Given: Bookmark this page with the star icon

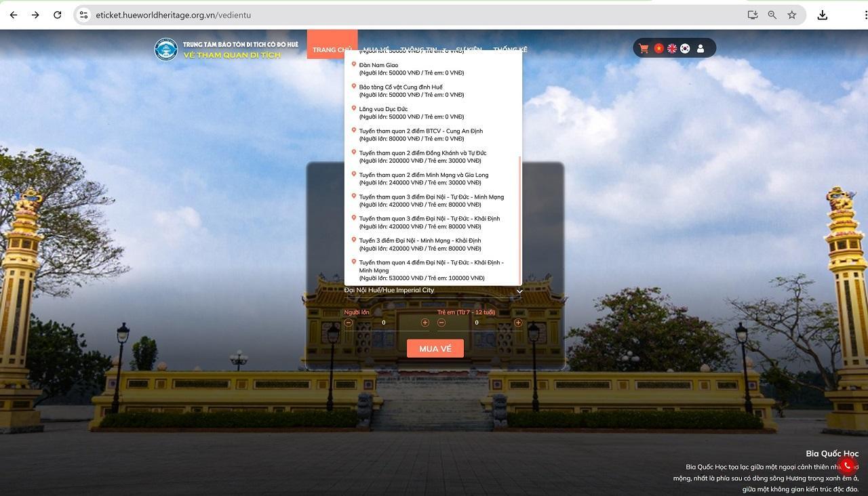Looking at the screenshot, I should (x=791, y=15).
